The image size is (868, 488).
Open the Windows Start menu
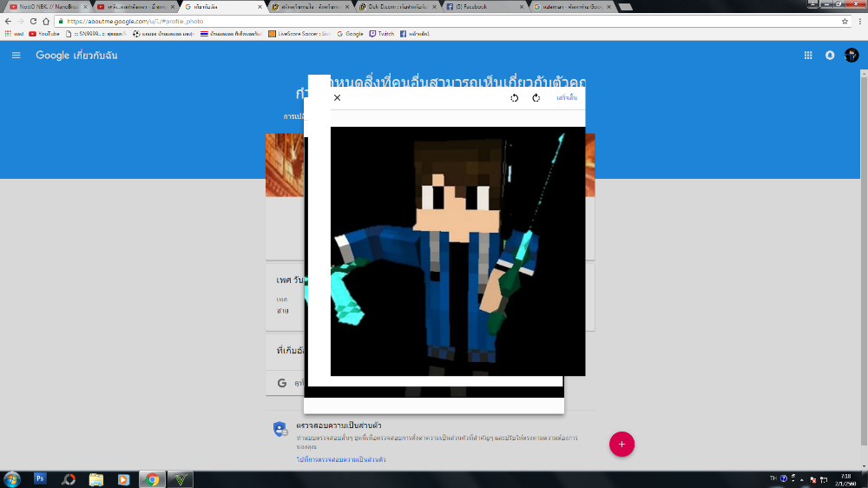coord(11,479)
